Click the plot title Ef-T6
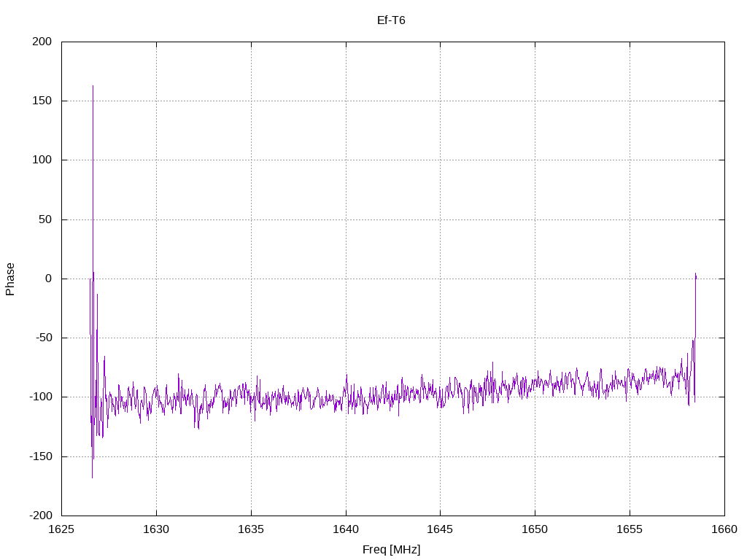The width and height of the screenshot is (747, 560). tap(391, 20)
